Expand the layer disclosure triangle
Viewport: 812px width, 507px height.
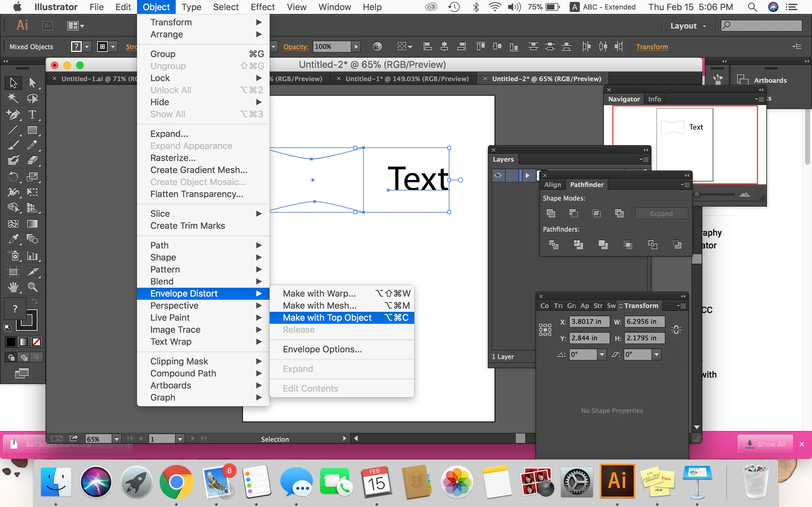click(527, 175)
